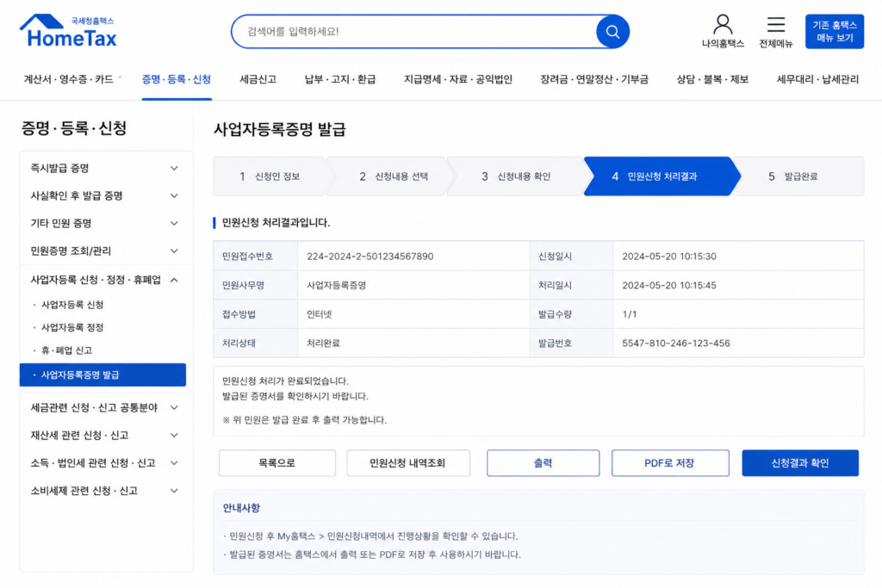Click 민원신청 내역조회 button
This screenshot has width=882, height=588.
coord(407,463)
